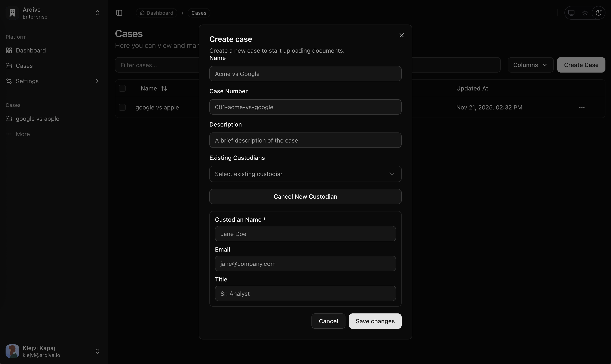Toggle the sidebar collapse icon
This screenshot has width=611, height=364.
point(119,13)
